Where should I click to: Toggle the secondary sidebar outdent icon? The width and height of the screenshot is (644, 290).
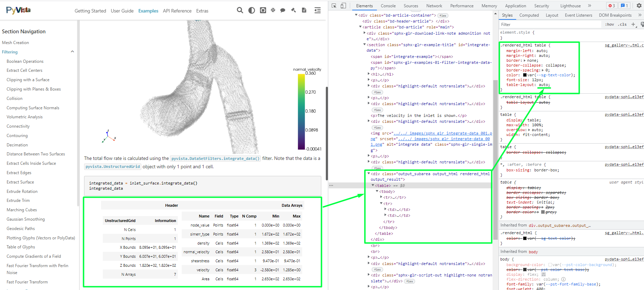(x=317, y=10)
